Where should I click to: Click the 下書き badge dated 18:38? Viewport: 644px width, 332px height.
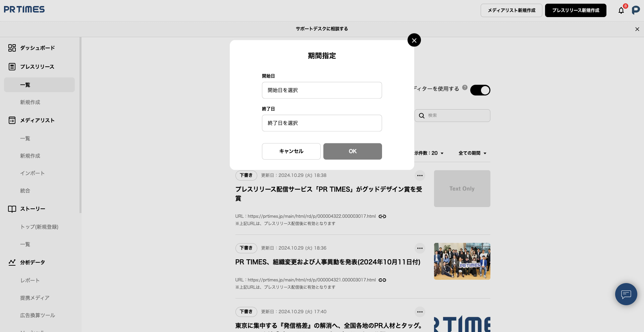coord(246,176)
